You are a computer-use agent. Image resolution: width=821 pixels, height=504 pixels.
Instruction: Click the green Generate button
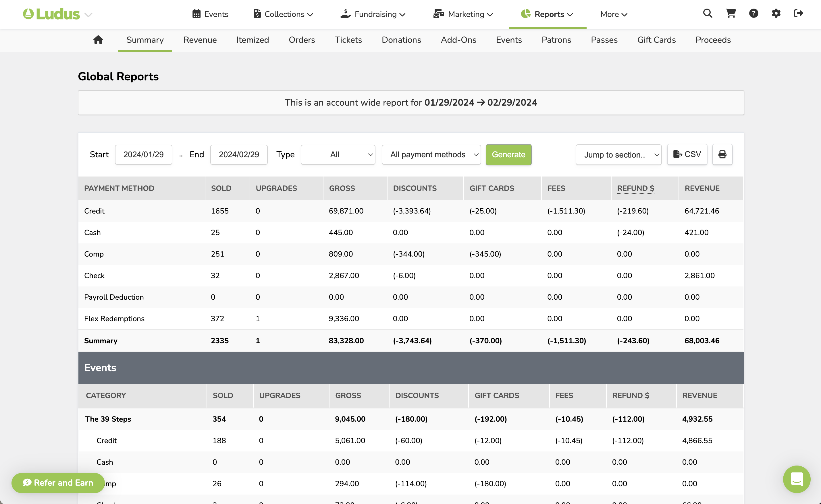click(508, 155)
